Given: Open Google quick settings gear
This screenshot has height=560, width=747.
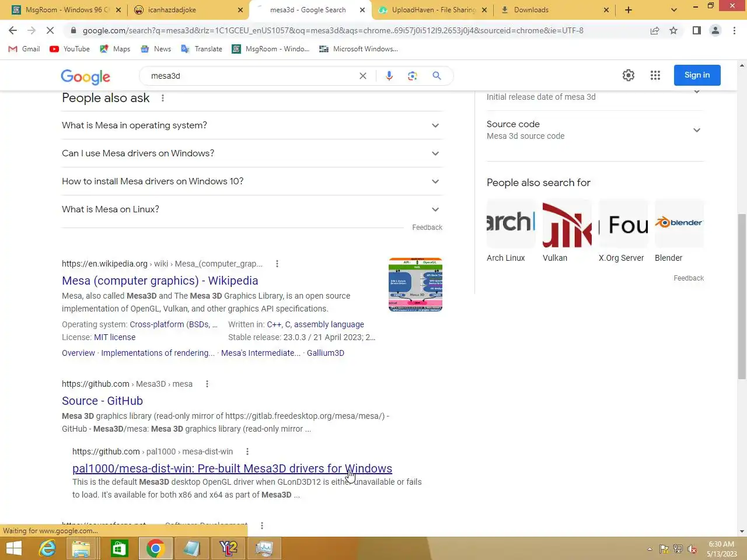Looking at the screenshot, I should 628,75.
